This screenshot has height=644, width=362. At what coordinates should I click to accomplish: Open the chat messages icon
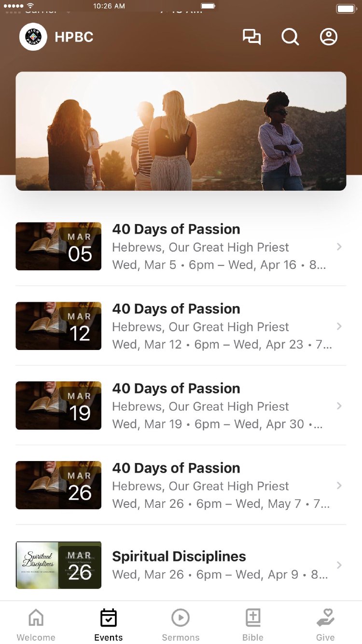[x=251, y=37]
